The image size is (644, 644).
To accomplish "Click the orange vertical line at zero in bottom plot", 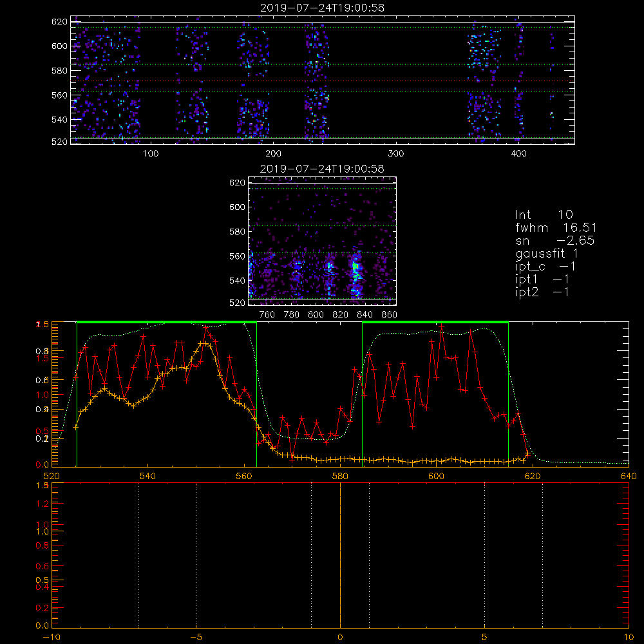I will click(340, 555).
